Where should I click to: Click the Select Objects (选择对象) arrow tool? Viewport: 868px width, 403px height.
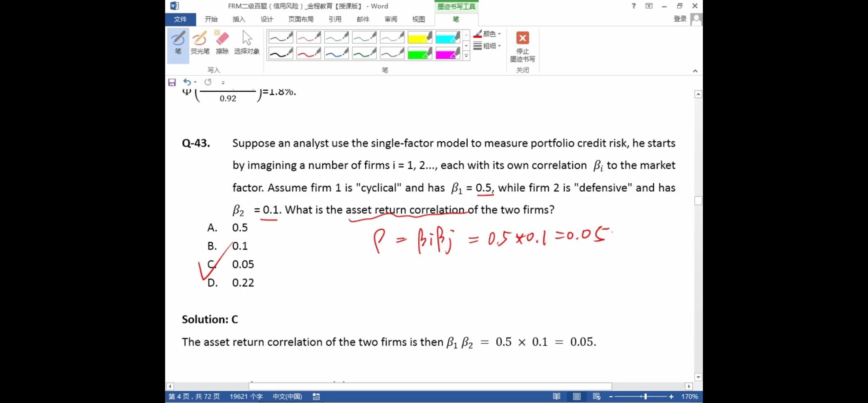(247, 43)
